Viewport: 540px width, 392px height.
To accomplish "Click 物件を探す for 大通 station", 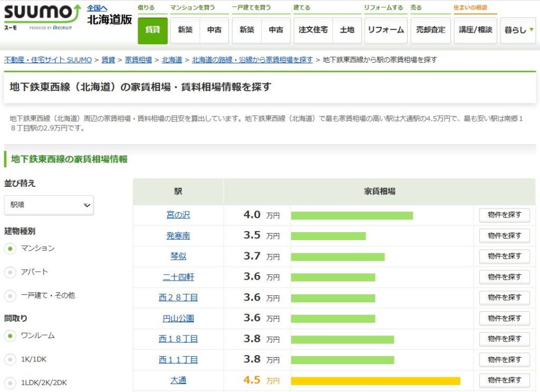I will [x=504, y=380].
